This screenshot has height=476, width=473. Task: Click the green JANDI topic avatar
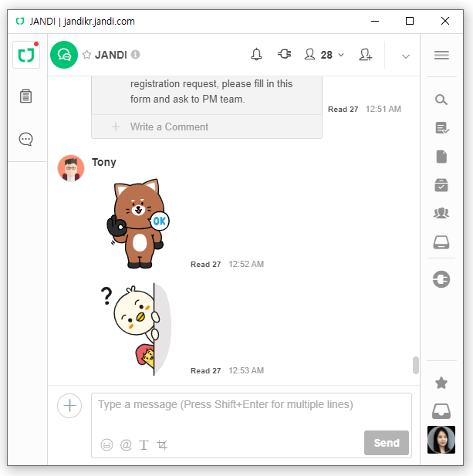(64, 55)
